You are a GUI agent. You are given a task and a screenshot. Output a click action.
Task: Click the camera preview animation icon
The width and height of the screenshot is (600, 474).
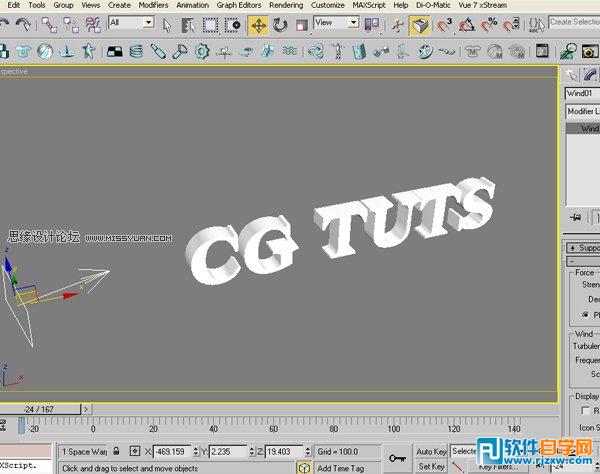(x=590, y=51)
